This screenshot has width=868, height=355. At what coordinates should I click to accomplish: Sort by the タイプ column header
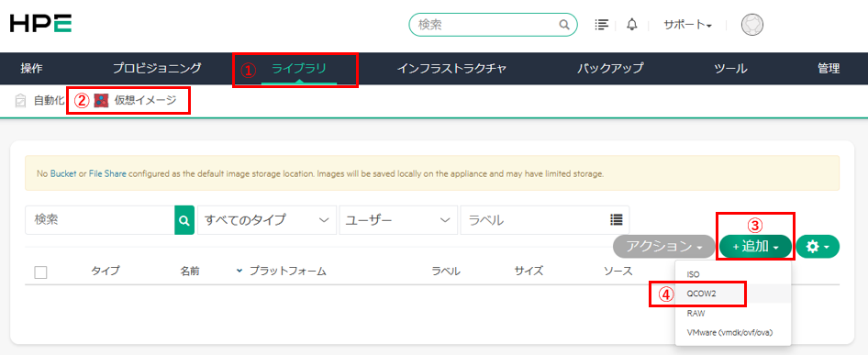click(106, 272)
